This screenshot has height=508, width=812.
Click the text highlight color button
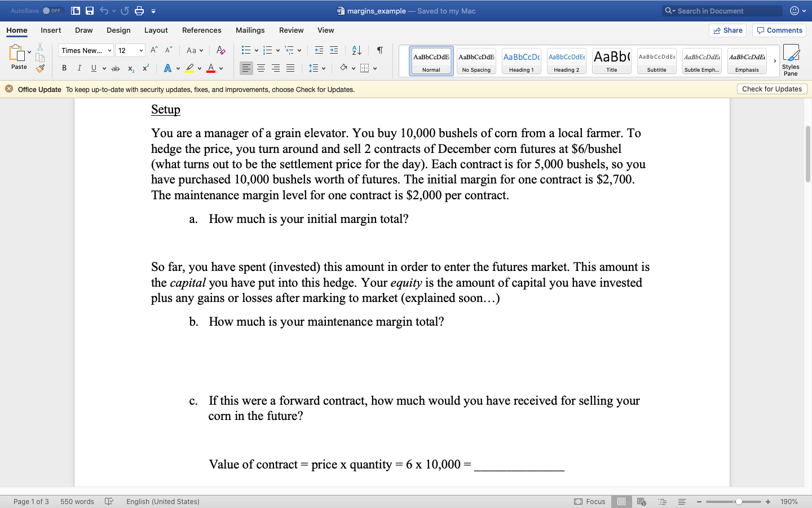189,68
